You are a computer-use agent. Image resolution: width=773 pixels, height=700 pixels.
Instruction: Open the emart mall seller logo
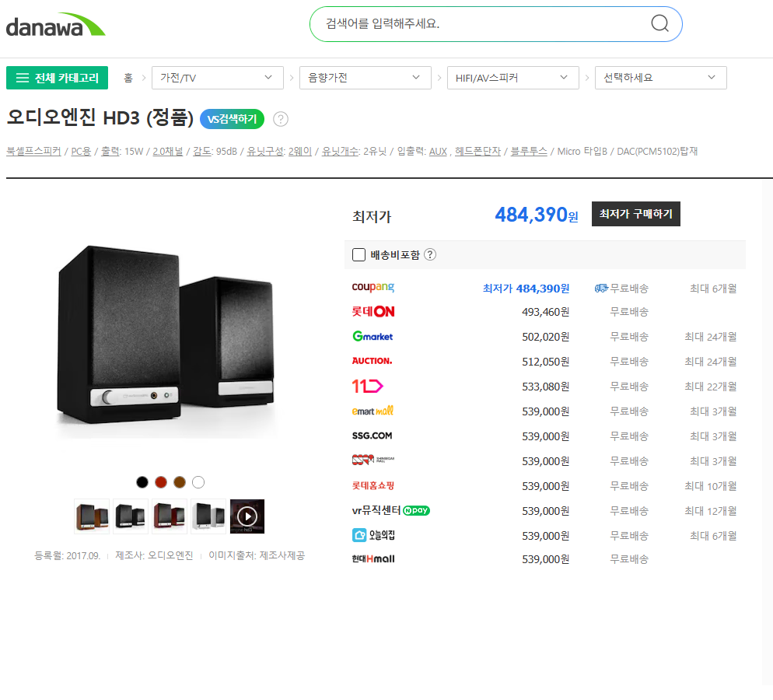(x=373, y=411)
